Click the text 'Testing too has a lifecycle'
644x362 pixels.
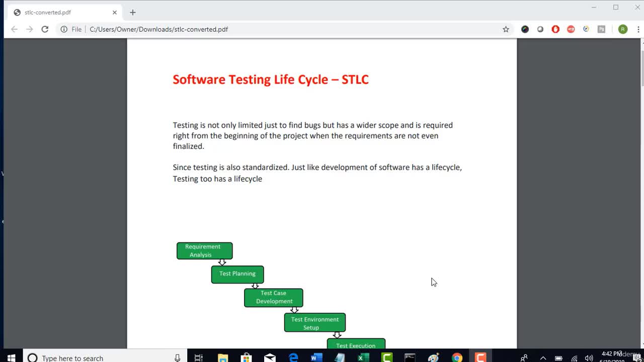(217, 178)
